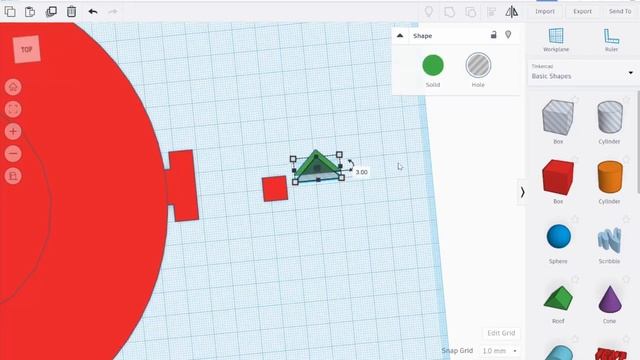
Task: Zoom out with minus button
Action: pyautogui.click(x=13, y=153)
